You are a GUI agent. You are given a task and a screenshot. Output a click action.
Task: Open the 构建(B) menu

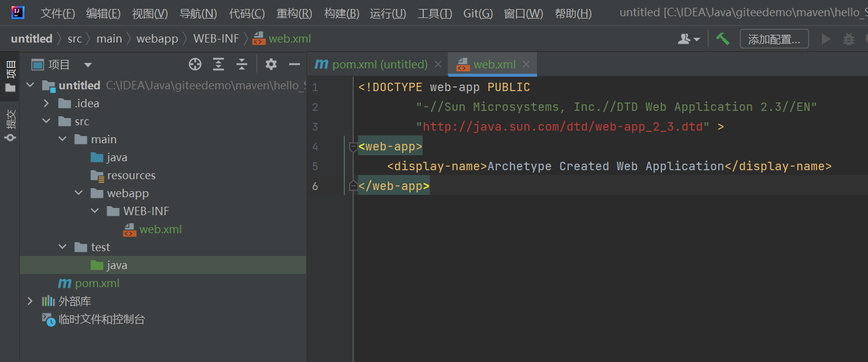pos(341,13)
